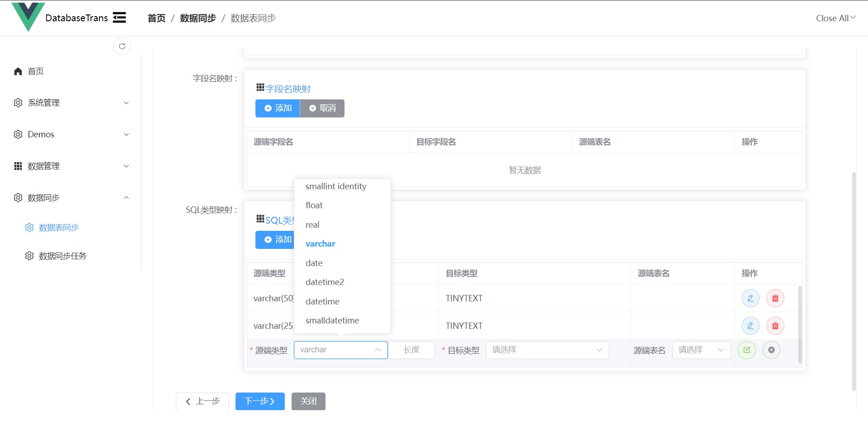The width and height of the screenshot is (868, 421).
Task: Expand the 系统管理 menu chevron
Action: point(127,103)
